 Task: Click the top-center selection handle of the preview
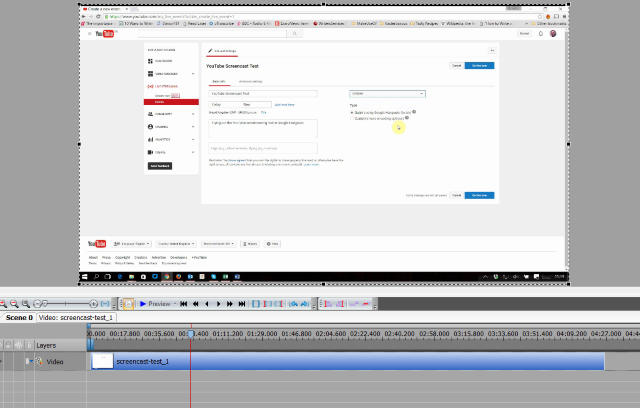point(324,4)
